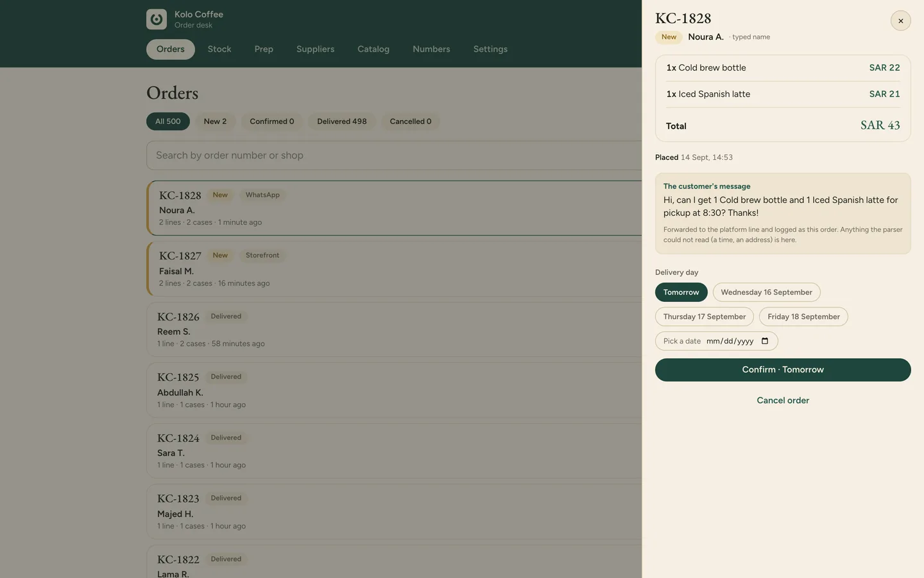Click the Cold brew bottle line item
Image resolution: width=924 pixels, height=578 pixels.
(x=783, y=68)
